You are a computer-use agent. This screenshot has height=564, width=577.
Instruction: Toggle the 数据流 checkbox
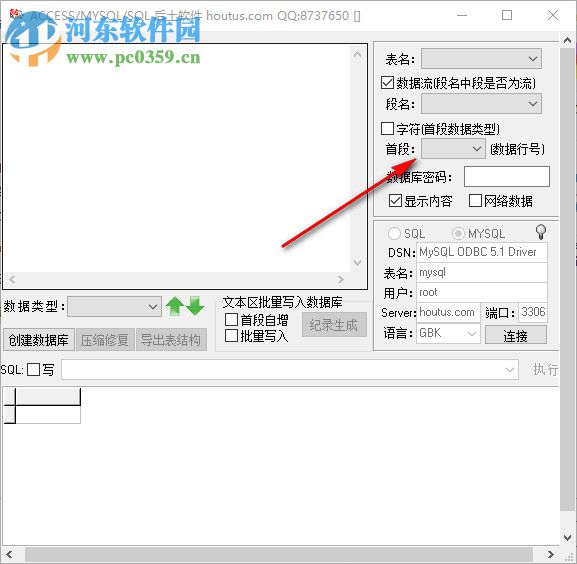click(387, 83)
